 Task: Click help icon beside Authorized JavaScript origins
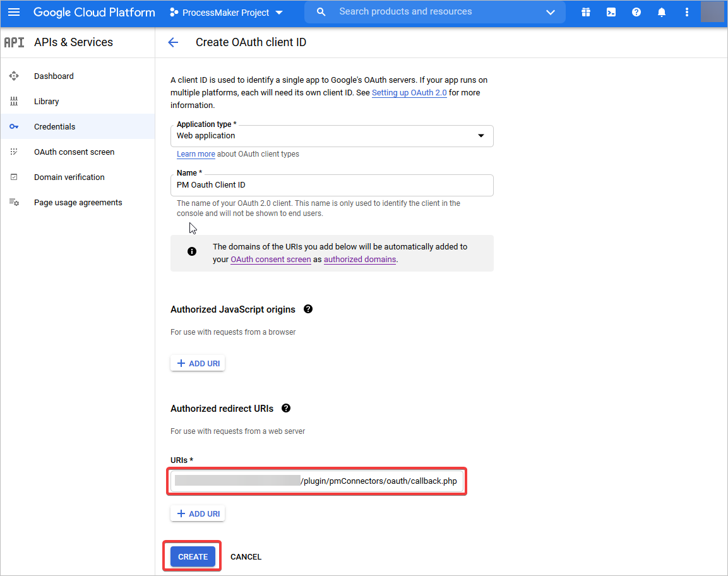(308, 309)
